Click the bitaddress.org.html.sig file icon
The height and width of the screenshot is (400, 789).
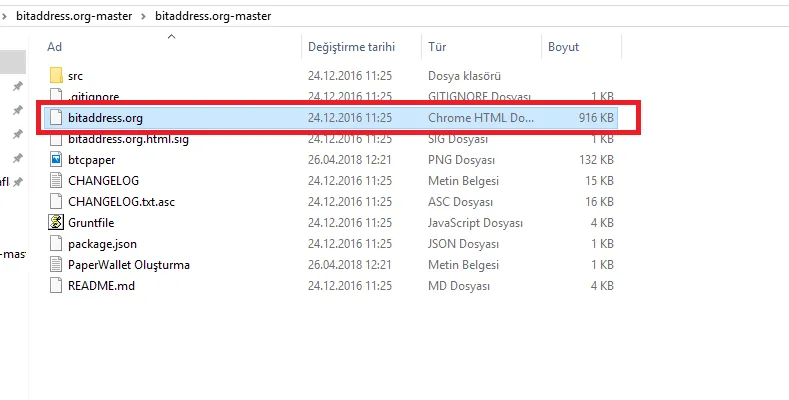click(56, 139)
